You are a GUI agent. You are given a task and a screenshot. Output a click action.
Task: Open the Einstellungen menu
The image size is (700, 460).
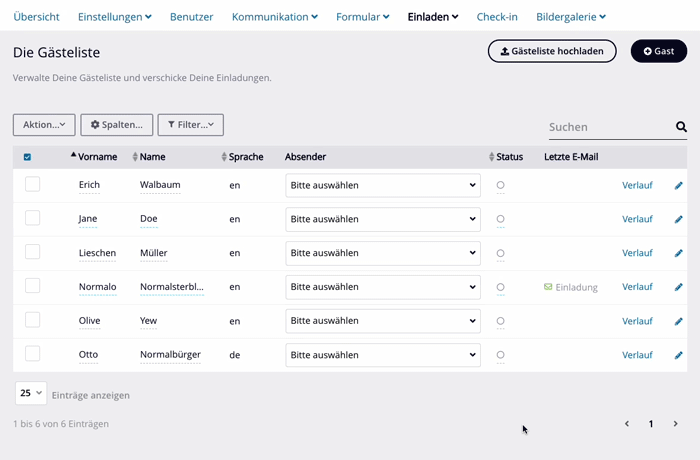click(x=115, y=17)
